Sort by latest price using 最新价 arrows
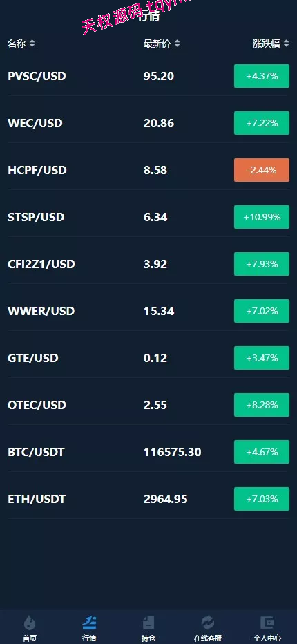Viewport: 297px width, 644px height. 177,44
